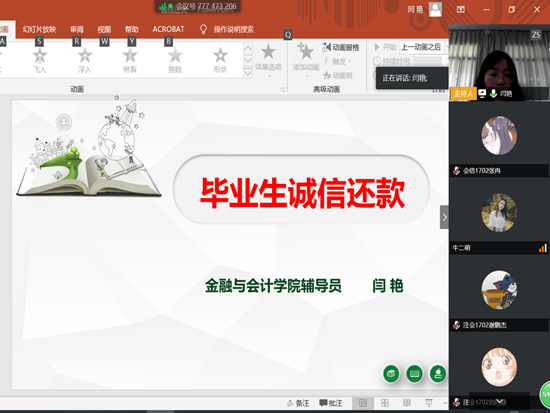
Task: Apply the Split (劈裂) animation effect
Action: pos(130,60)
